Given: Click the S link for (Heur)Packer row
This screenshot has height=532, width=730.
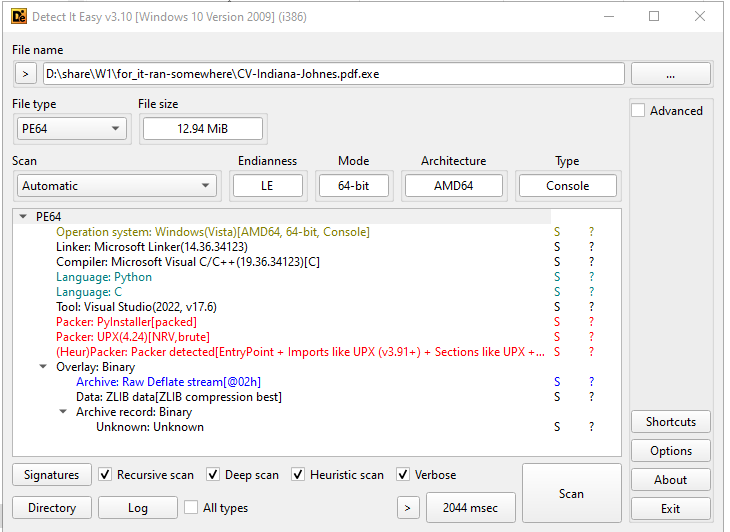Looking at the screenshot, I should tap(557, 352).
